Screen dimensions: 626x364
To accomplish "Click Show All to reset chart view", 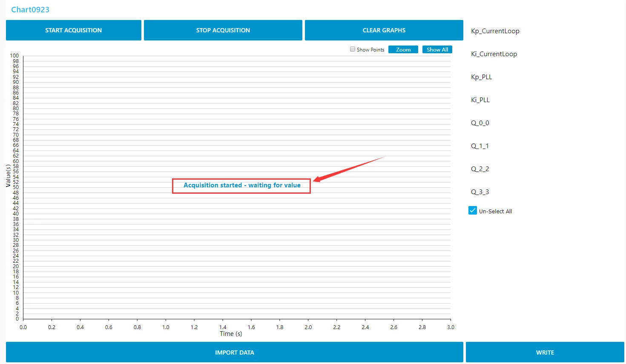I will coord(437,49).
